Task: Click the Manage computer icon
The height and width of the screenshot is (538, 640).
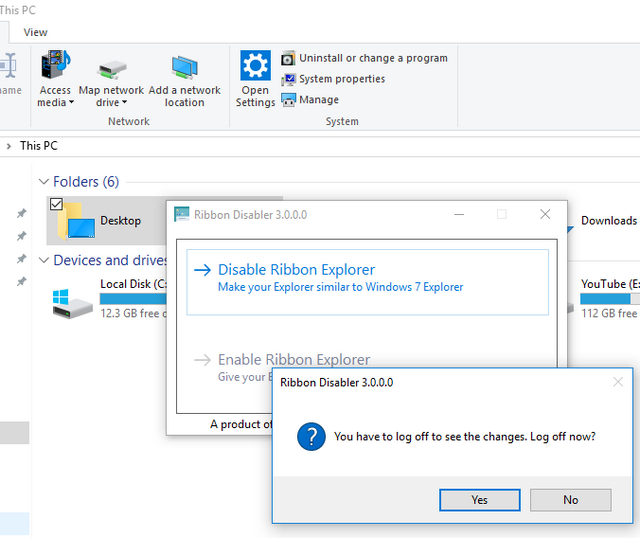Action: click(288, 100)
